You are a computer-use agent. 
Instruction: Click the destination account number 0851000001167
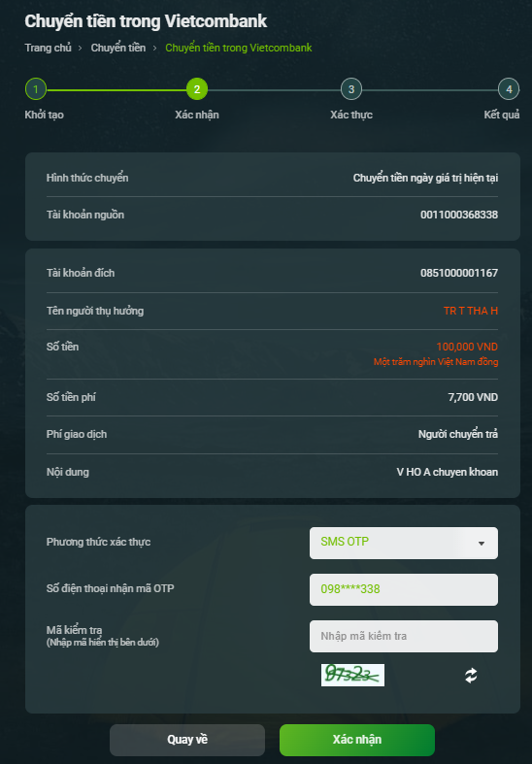click(459, 273)
